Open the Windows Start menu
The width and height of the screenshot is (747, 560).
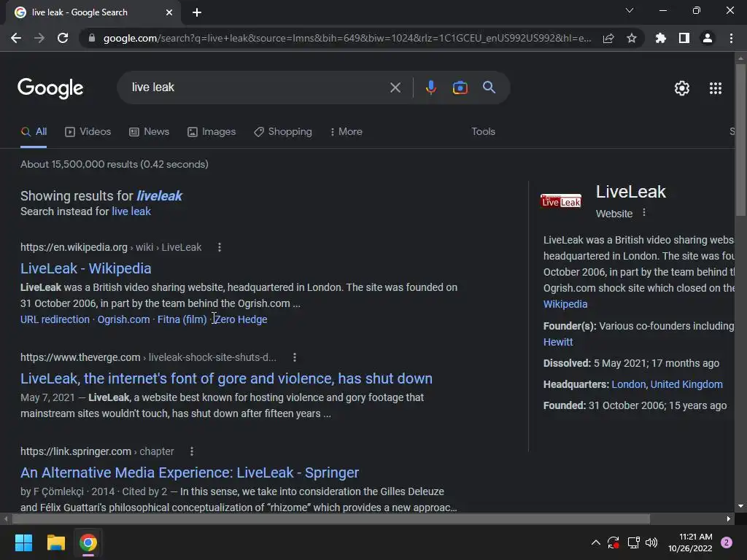coord(23,542)
